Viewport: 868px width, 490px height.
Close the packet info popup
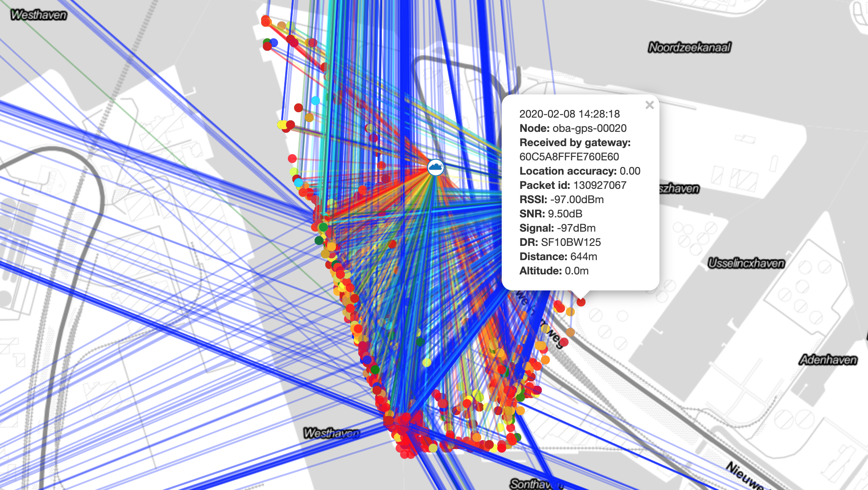coord(649,105)
